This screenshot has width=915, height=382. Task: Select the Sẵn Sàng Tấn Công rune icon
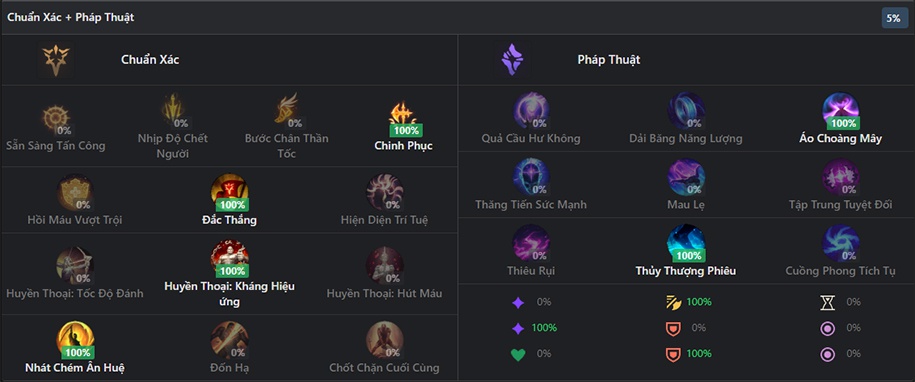56,118
